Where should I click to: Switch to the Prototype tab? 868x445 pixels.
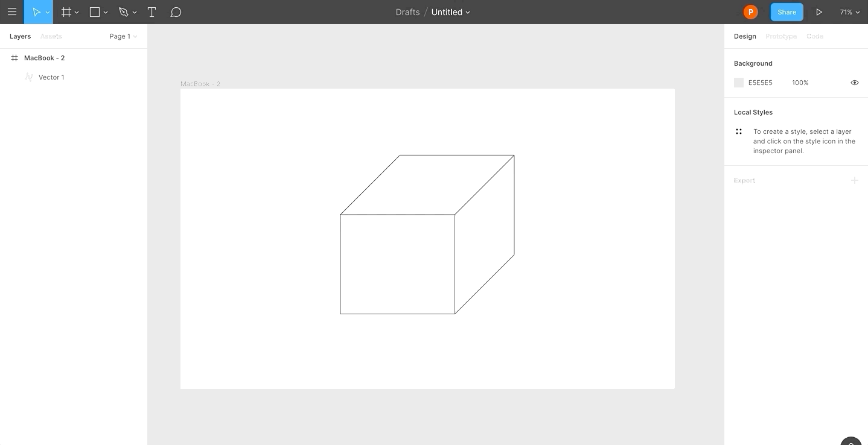pos(780,36)
